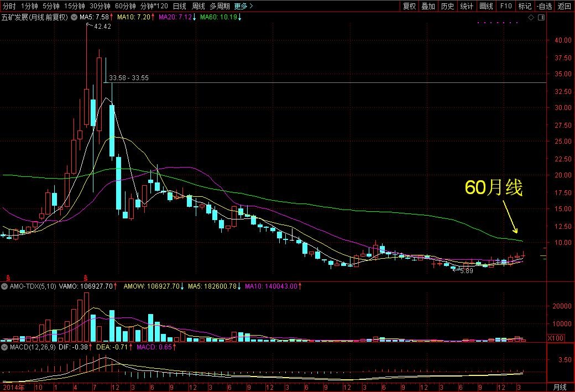Click the 月线 period label at bottom right
This screenshot has width=575, height=392.
[x=560, y=387]
